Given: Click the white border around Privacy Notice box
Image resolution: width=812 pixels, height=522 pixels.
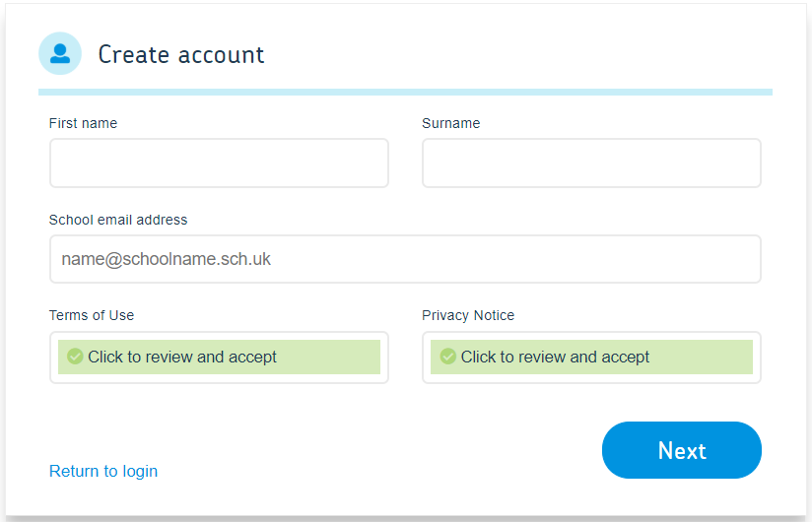Looking at the screenshot, I should (x=591, y=379).
